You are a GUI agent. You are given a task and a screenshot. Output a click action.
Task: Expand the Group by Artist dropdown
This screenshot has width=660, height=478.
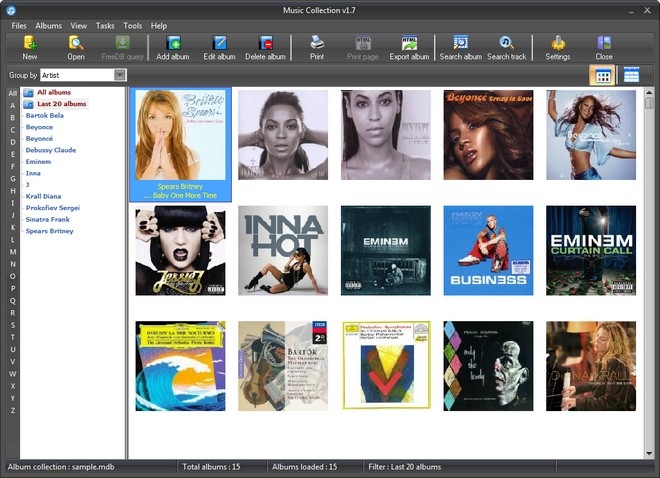(x=120, y=75)
